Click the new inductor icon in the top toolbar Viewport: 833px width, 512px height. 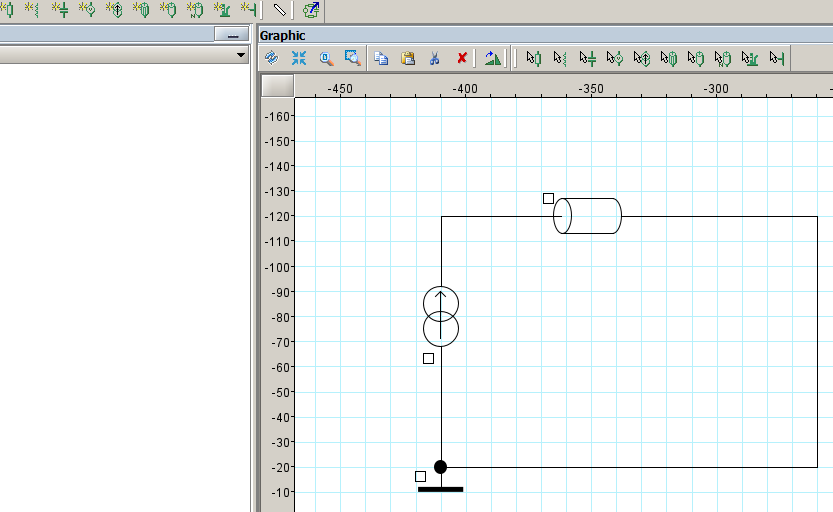(x=33, y=10)
